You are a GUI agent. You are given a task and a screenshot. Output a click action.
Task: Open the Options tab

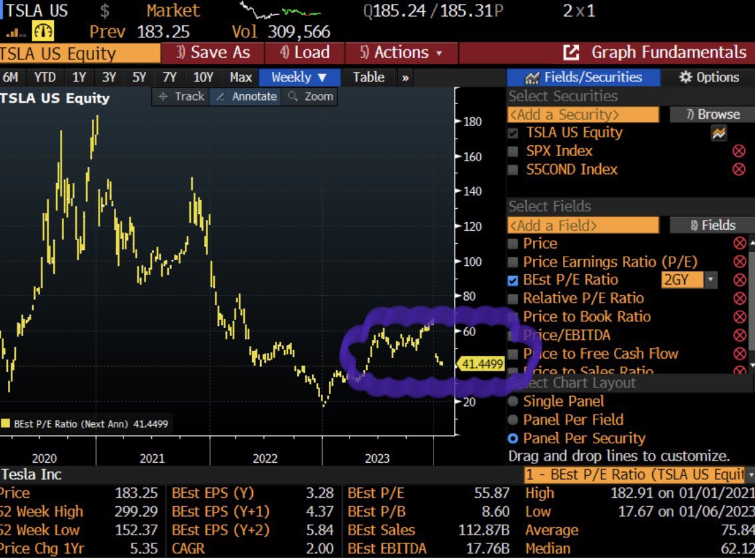[708, 77]
